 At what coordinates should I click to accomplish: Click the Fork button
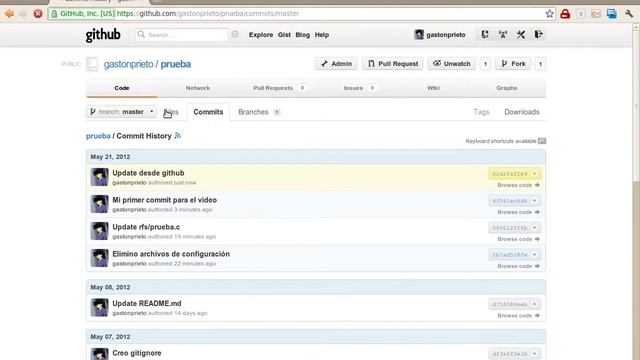tap(513, 64)
